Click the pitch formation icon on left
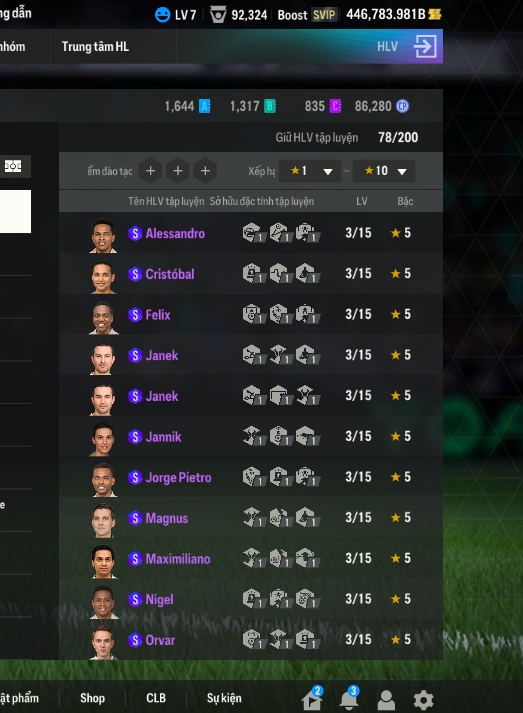523x713 pixels. (13, 166)
